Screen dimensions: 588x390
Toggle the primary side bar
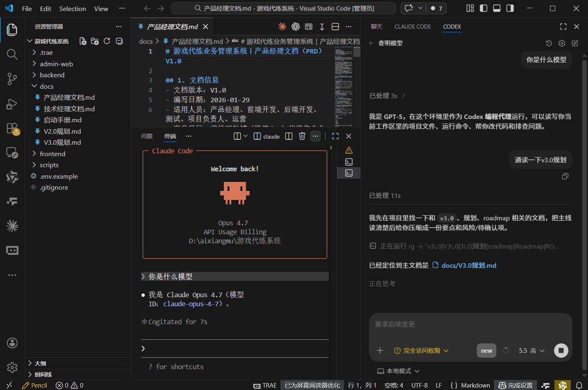coord(483,8)
